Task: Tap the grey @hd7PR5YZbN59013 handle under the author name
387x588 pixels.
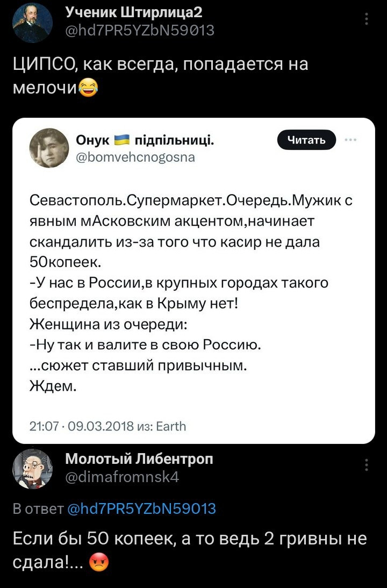Action: click(140, 30)
